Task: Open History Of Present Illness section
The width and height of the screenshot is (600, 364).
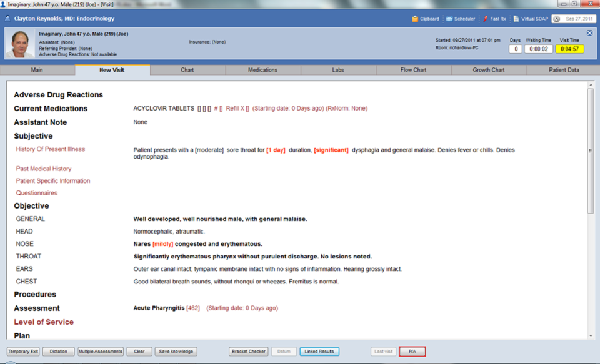Action: coord(51,149)
